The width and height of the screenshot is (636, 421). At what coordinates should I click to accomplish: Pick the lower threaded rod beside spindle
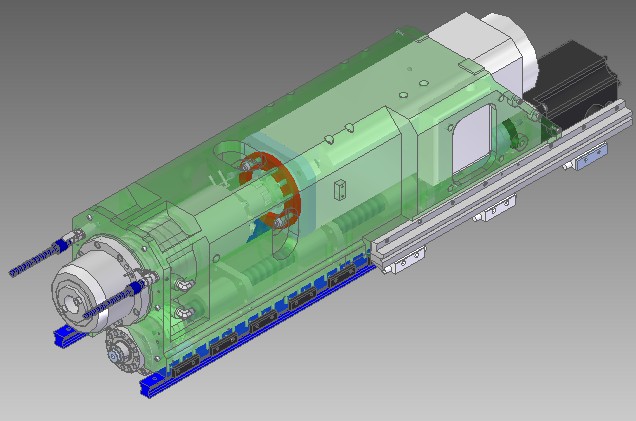110,304
